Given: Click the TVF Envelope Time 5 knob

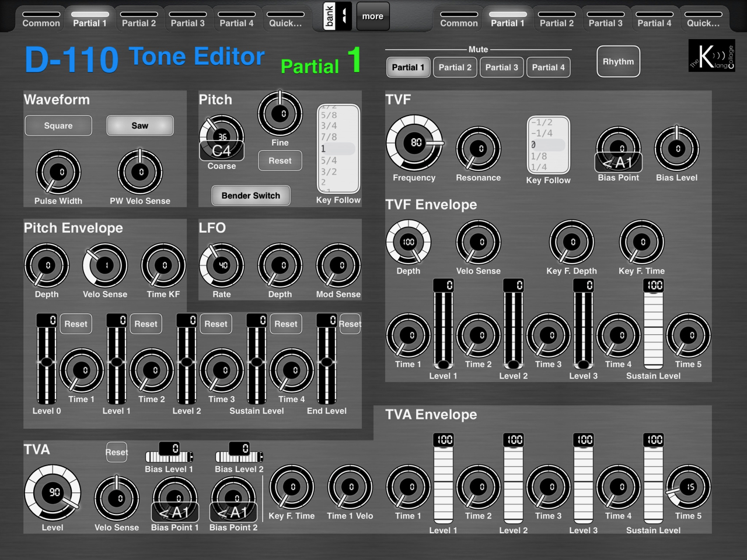Looking at the screenshot, I should tap(689, 335).
